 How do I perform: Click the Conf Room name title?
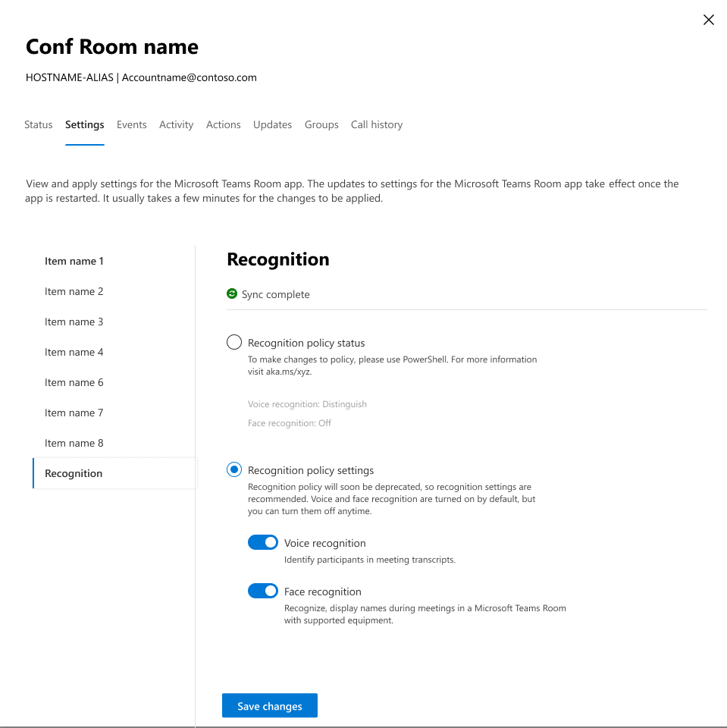112,46
